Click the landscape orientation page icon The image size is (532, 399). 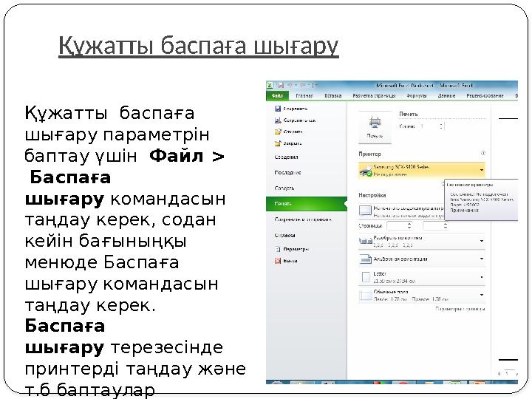coord(366,259)
